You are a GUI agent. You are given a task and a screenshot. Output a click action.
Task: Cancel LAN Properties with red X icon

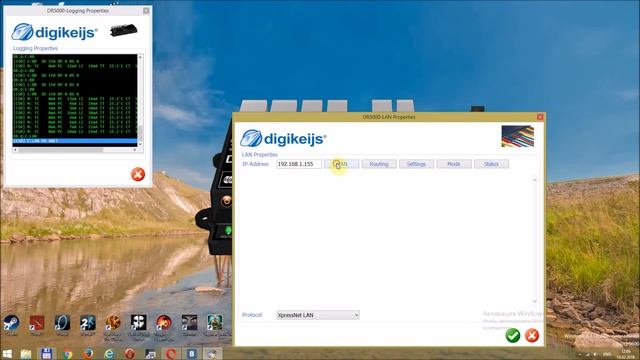(x=532, y=336)
